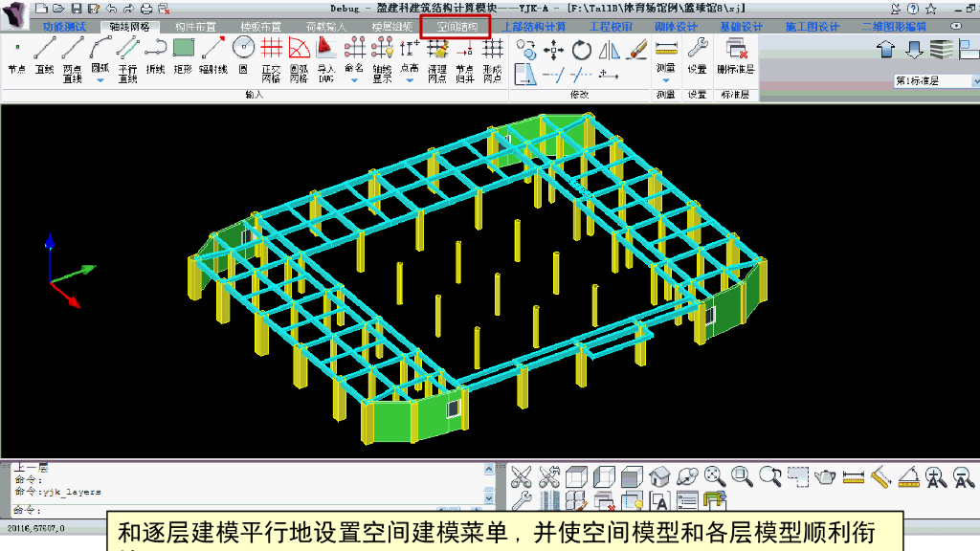Click the 上部结构计算 tab
The width and height of the screenshot is (980, 551).
coord(534,27)
